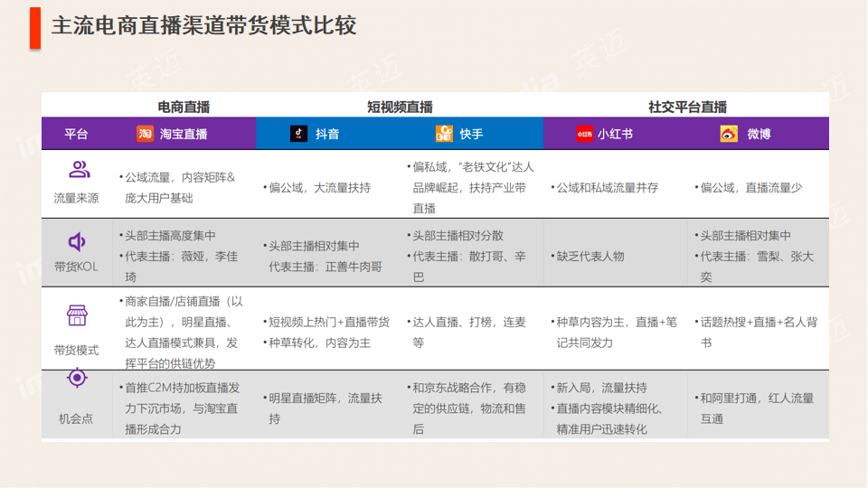Image resolution: width=868 pixels, height=488 pixels.
Task: Click cell starting 种草内容为主，直播+笔
Action: click(x=613, y=332)
